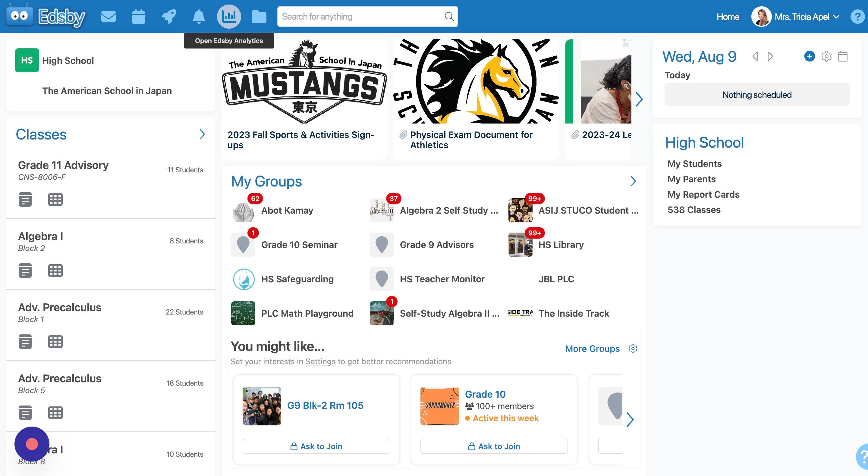This screenshot has width=868, height=476.
Task: Open My Students link
Action: pos(694,164)
